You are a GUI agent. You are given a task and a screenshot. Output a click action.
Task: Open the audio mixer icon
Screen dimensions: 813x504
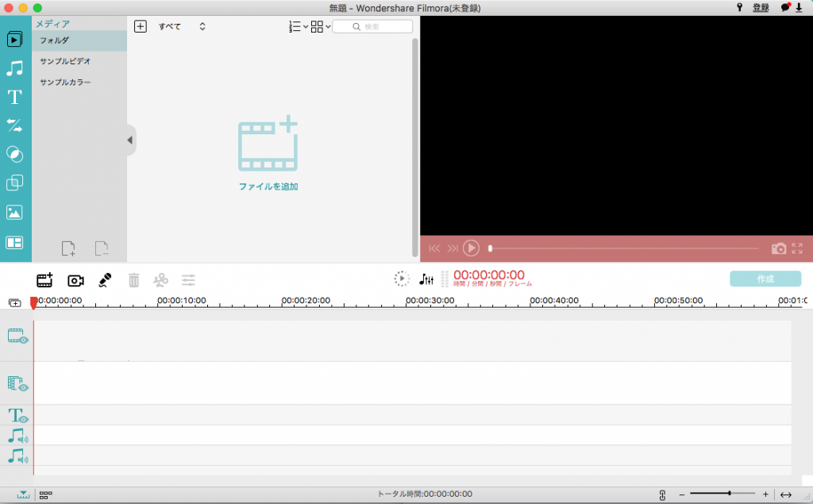pyautogui.click(x=427, y=279)
